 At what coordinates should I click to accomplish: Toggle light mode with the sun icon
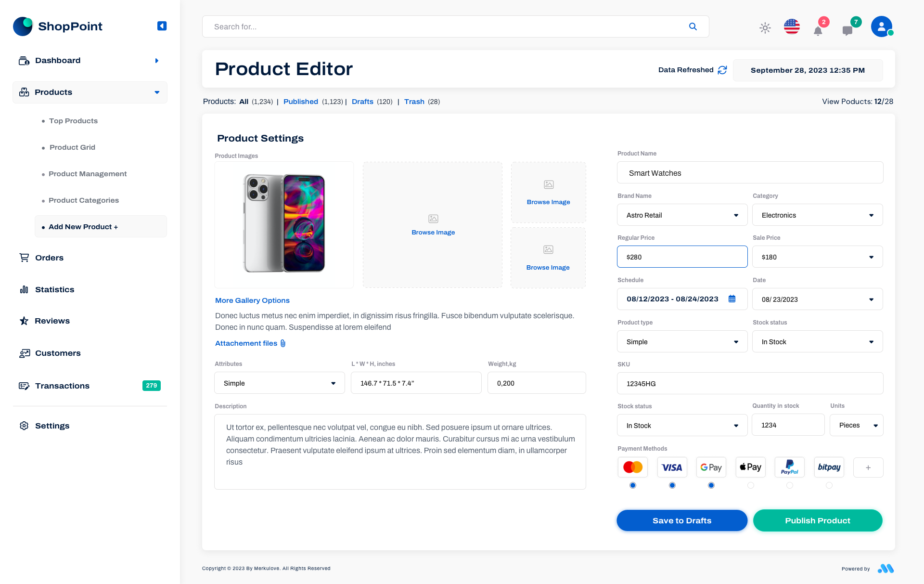(x=765, y=28)
